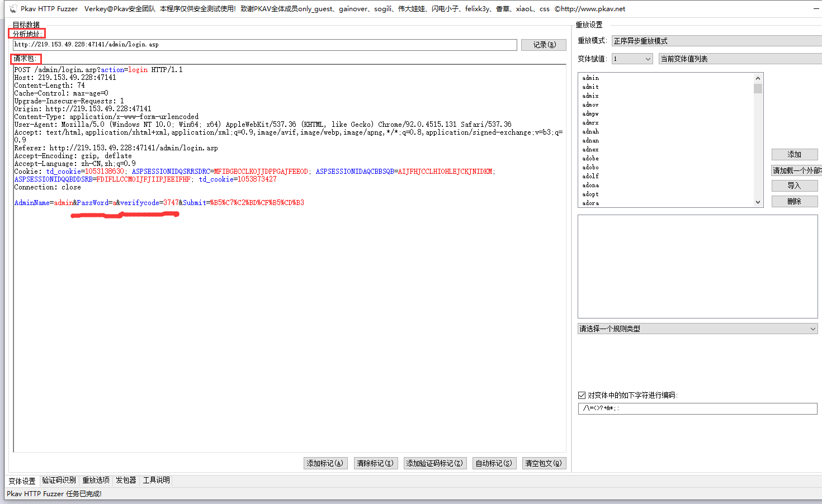Open the 发包器 tab

point(125,481)
